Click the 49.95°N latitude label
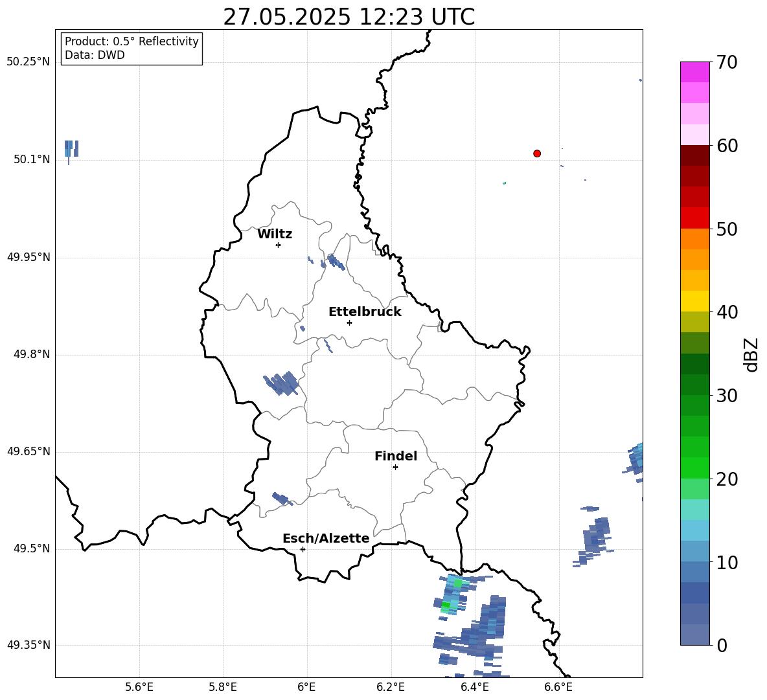This screenshot has width=767, height=700. click(x=29, y=256)
